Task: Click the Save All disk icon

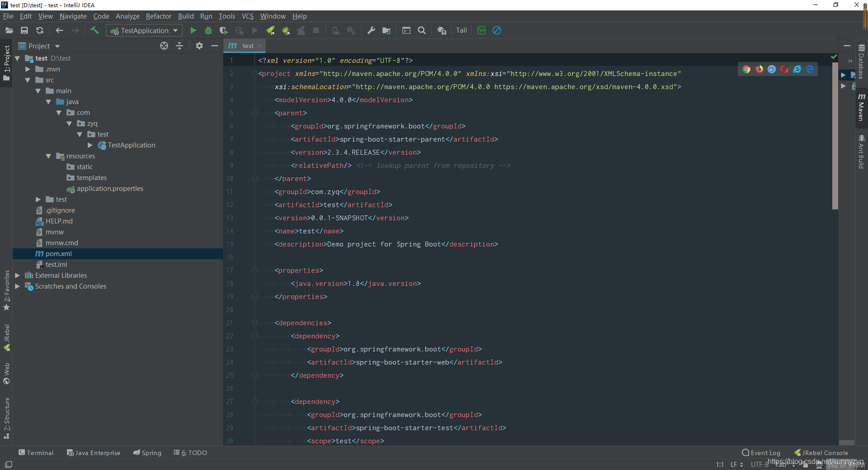Action: coord(24,30)
